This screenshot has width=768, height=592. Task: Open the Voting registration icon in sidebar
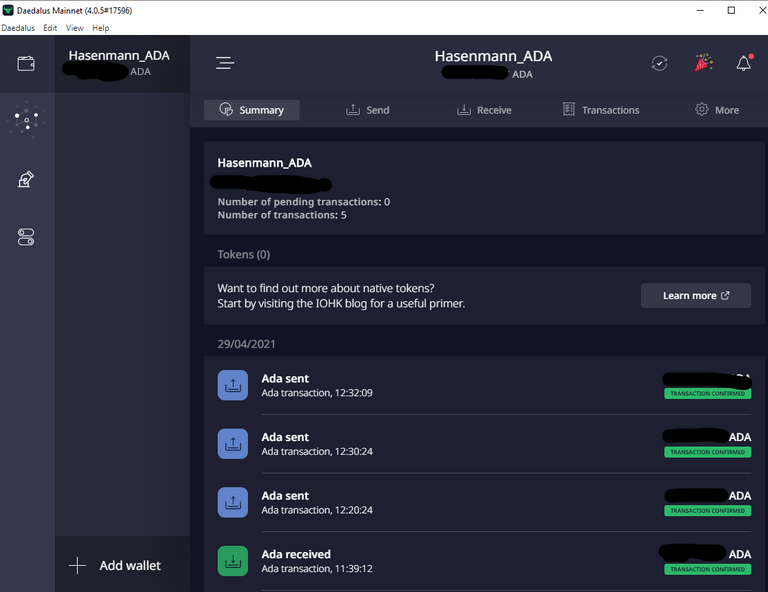pos(26,179)
